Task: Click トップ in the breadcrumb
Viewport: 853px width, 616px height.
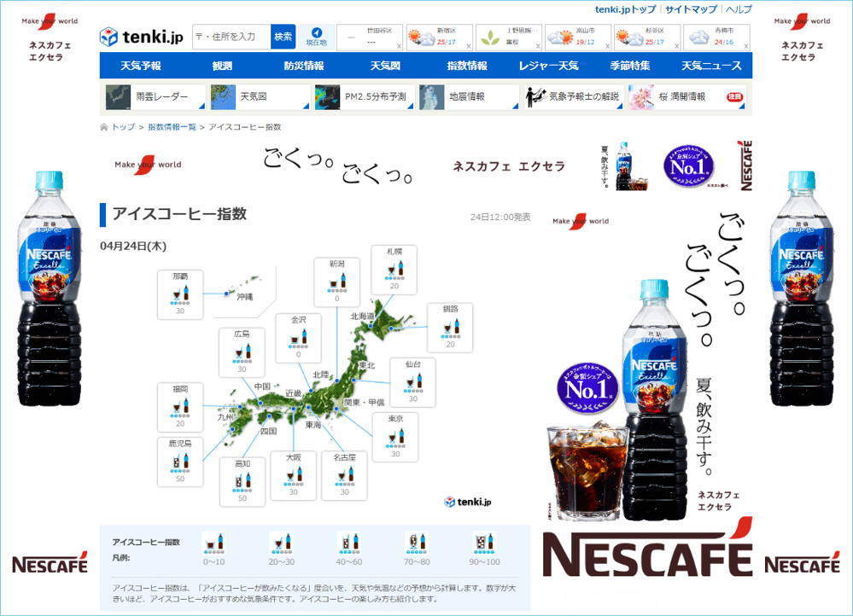Action: [x=123, y=127]
